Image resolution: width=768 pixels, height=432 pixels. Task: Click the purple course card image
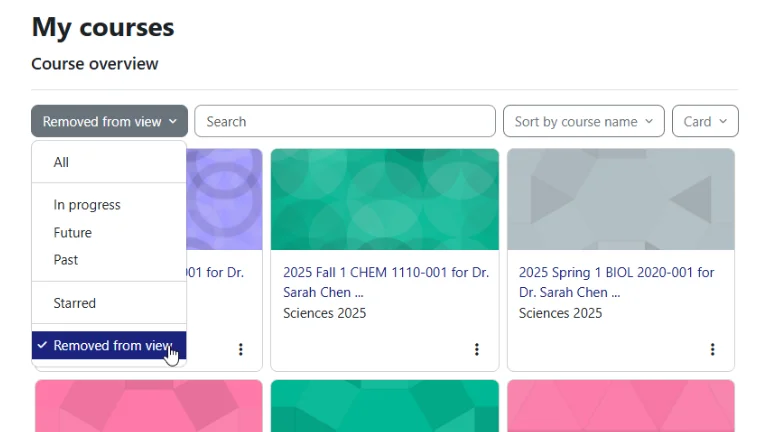pos(224,199)
